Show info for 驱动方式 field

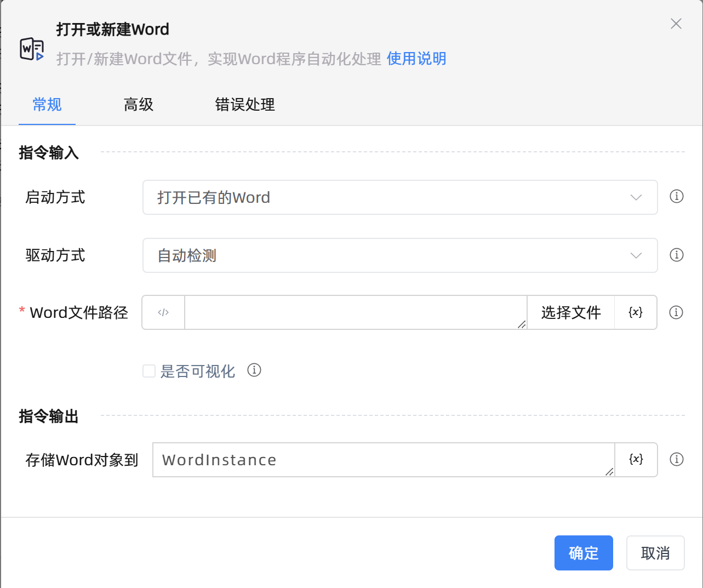677,255
